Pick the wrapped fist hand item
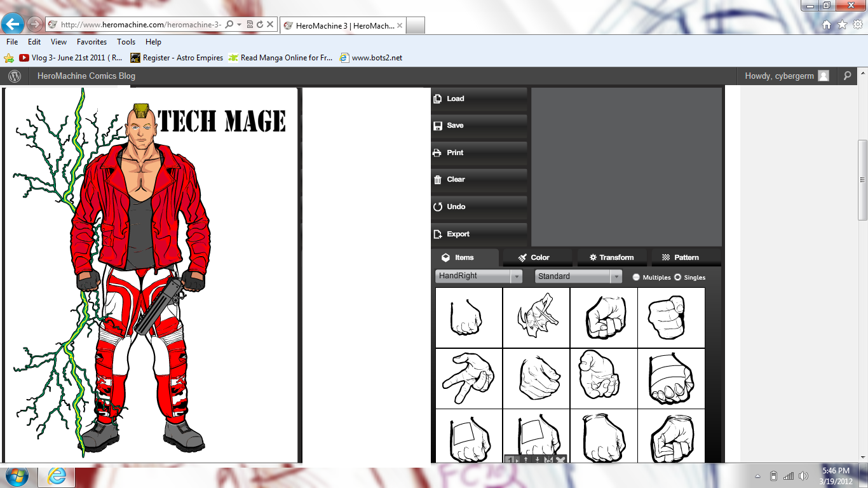868x488 pixels. point(671,378)
